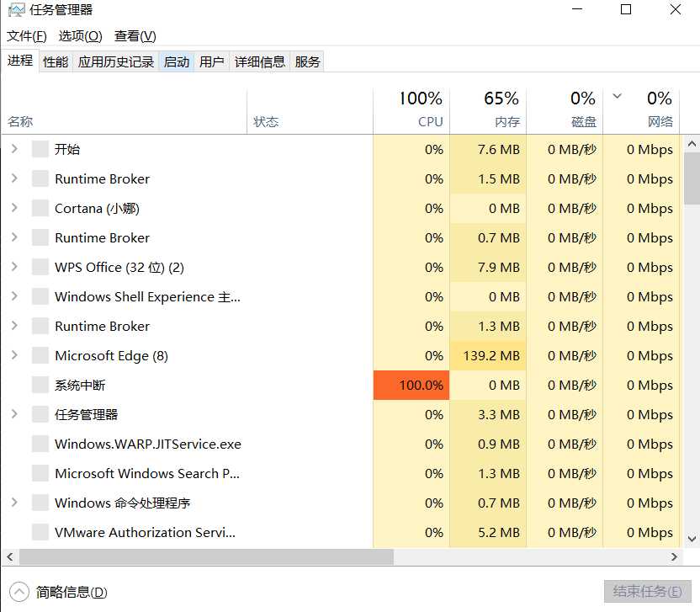Click the 系统中断 process icon

coord(40,386)
